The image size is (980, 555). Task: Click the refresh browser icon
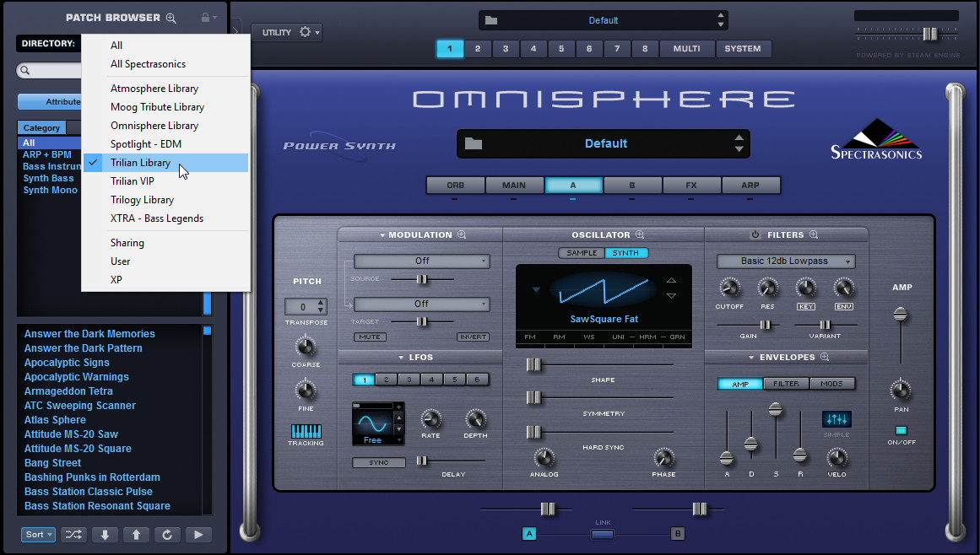tap(167, 535)
